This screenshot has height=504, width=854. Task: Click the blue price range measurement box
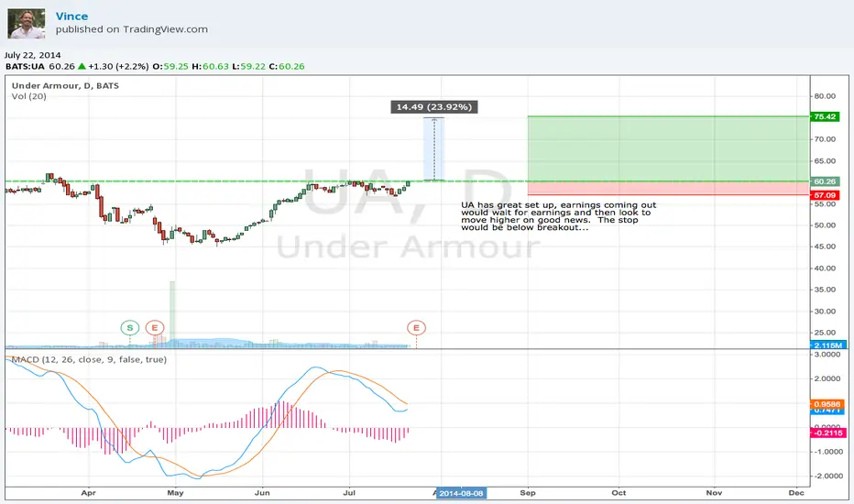pos(434,148)
